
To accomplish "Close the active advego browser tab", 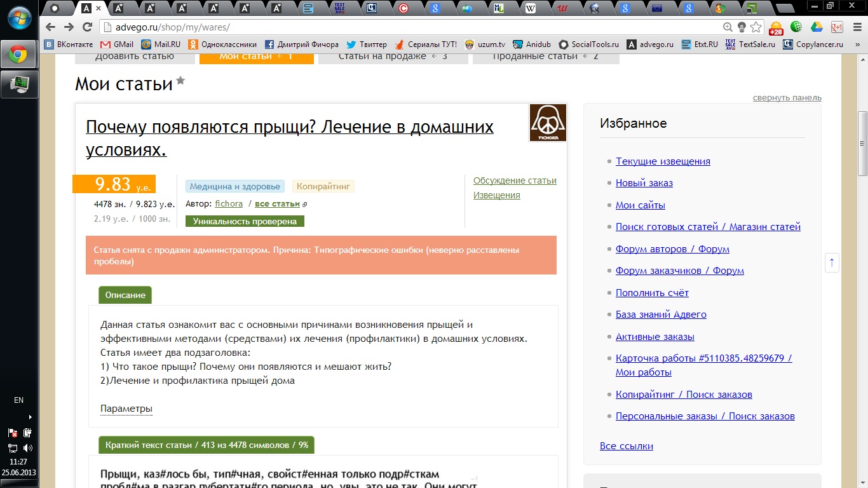I will pyautogui.click(x=98, y=8).
